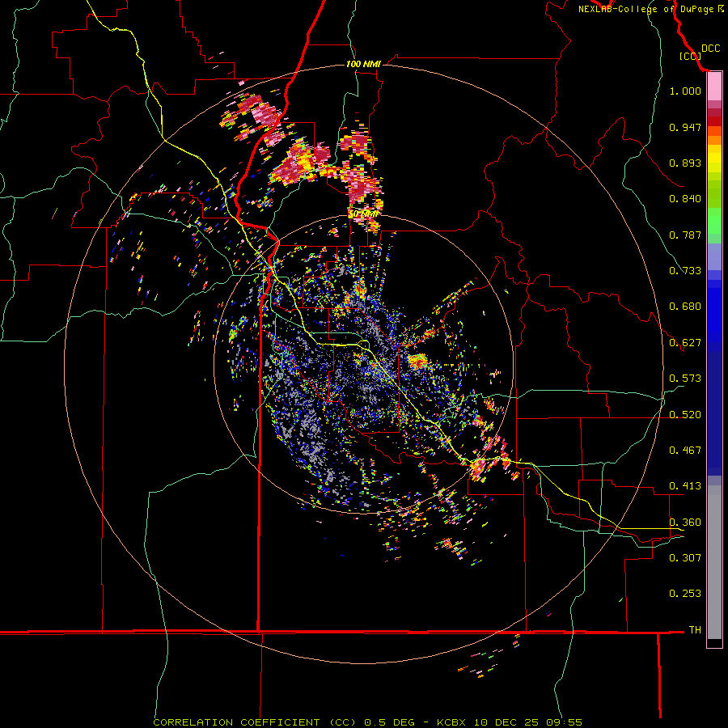
Task: Click the 0.413 scale value
Action: coord(685,486)
